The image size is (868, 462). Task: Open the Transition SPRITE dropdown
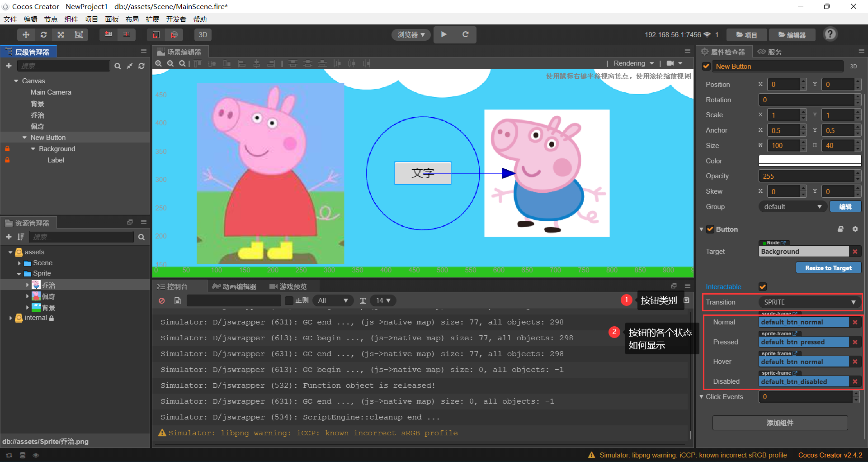tap(809, 302)
